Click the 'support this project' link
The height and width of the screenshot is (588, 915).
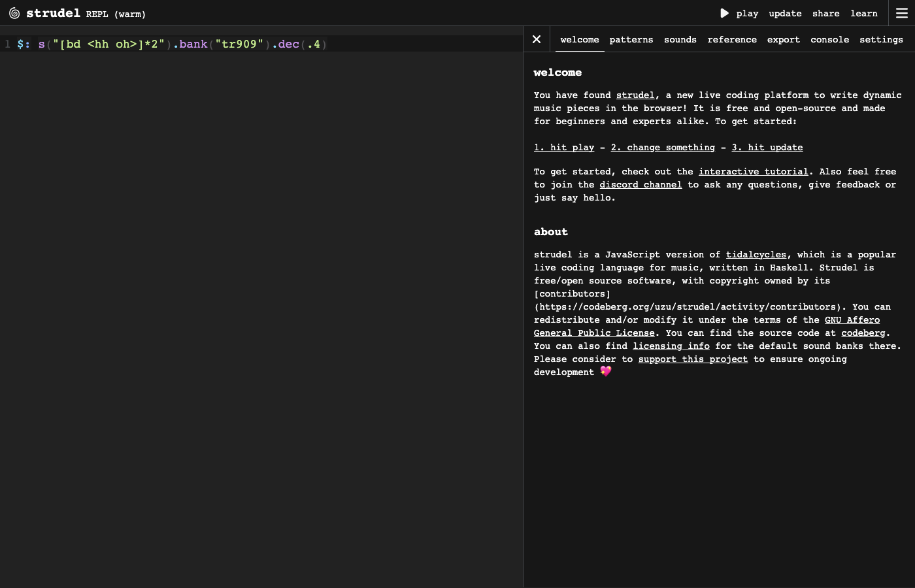point(693,359)
